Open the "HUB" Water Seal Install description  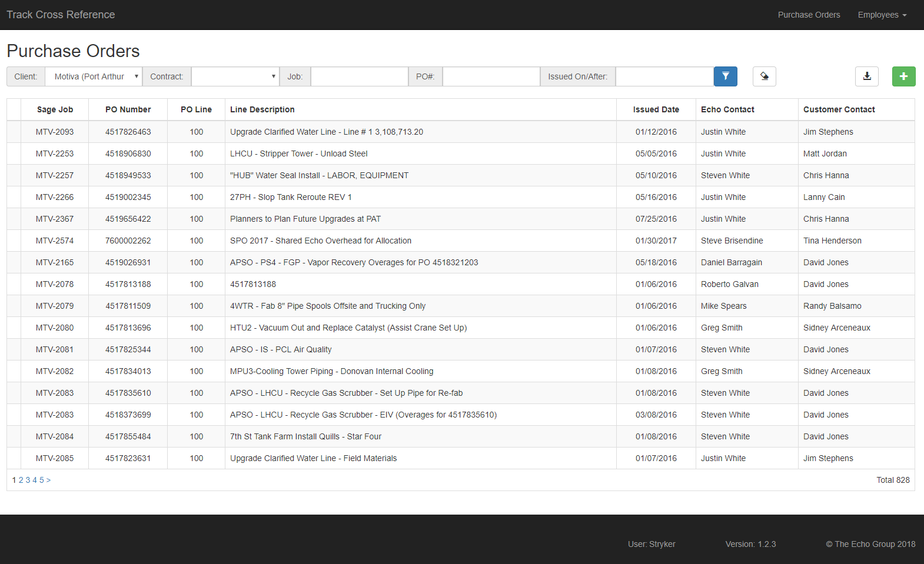(x=319, y=175)
